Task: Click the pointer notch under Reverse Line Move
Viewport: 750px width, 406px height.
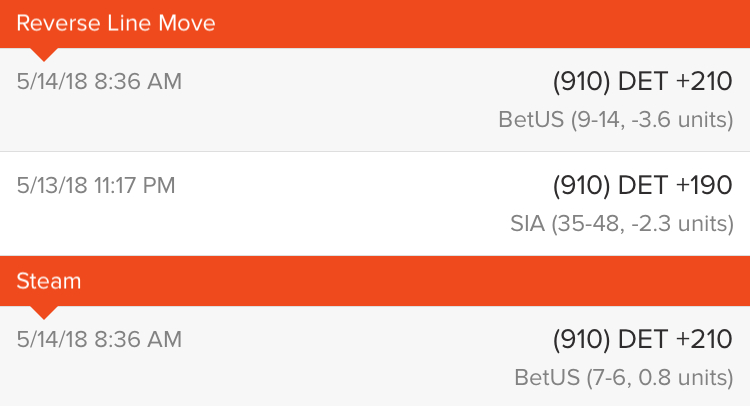Action: pyautogui.click(x=44, y=55)
